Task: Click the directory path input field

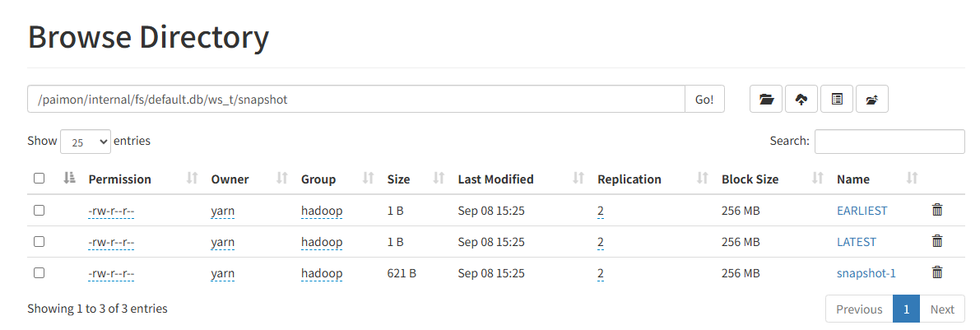Action: [356, 100]
